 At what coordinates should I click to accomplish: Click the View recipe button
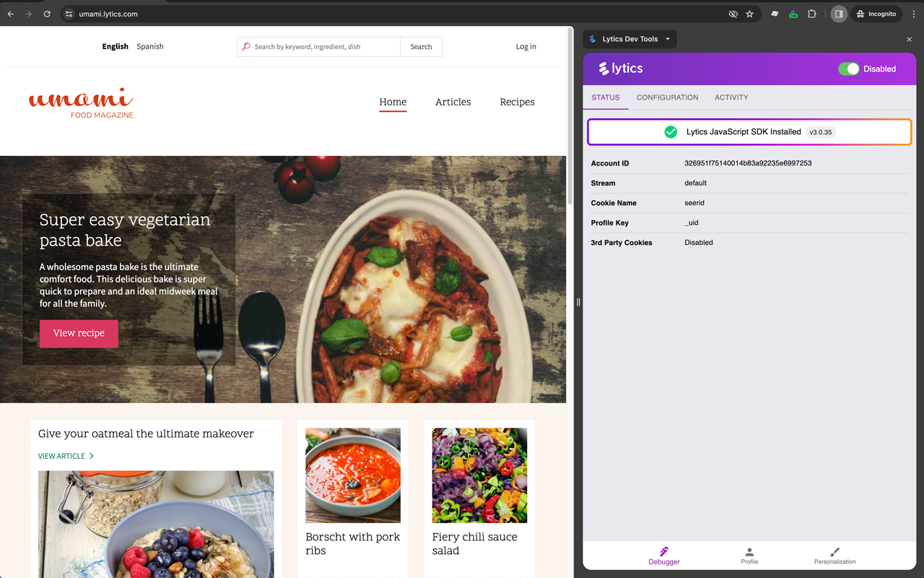[x=79, y=333]
